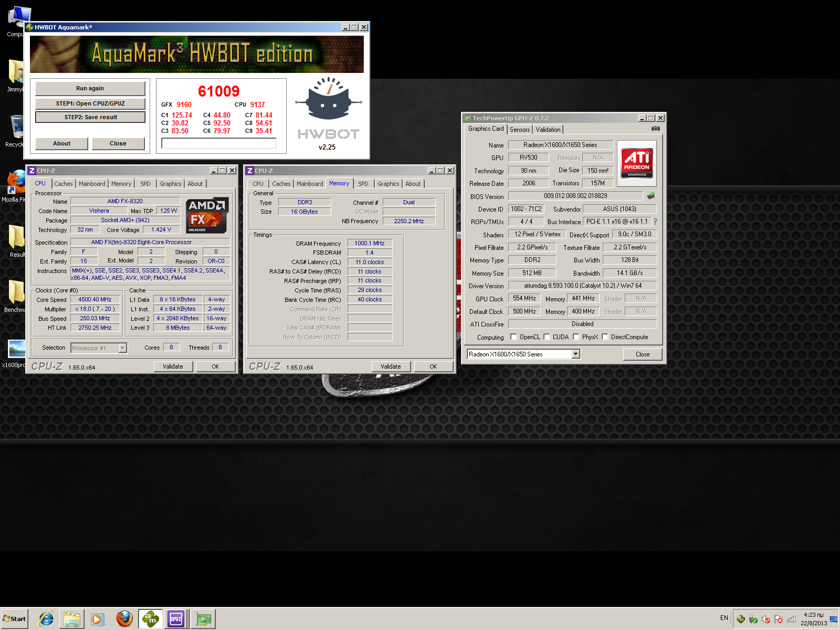Click the Driver Version field in GPU-Z
The image size is (840, 630).
[x=583, y=286]
